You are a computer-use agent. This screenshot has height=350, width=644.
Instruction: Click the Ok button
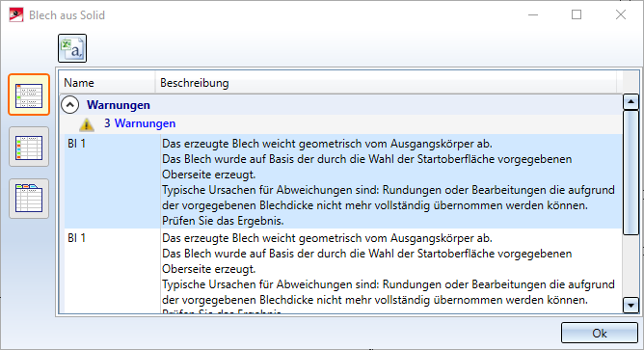(600, 333)
